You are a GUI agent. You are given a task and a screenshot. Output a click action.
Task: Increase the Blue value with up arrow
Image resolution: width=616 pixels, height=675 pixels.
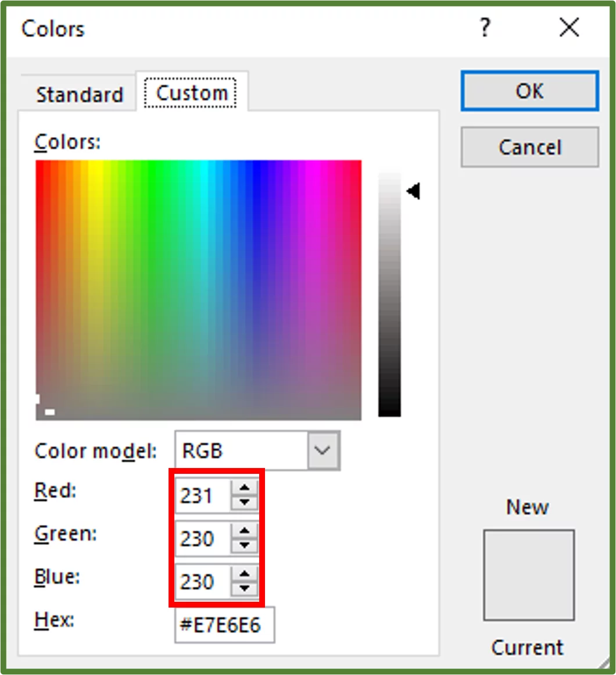coord(245,574)
